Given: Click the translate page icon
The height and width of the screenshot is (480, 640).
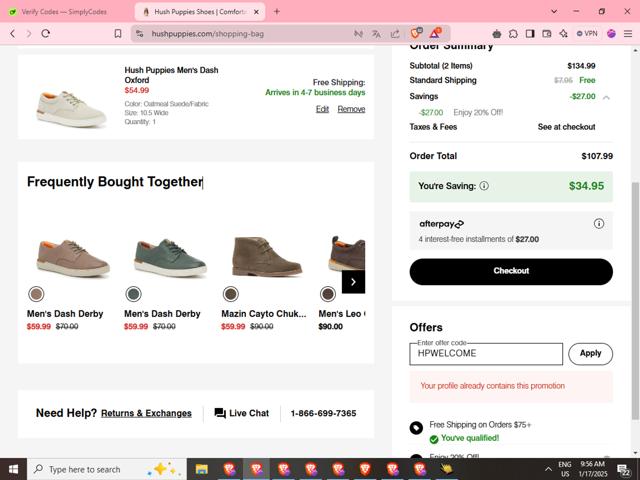Looking at the screenshot, I should 376,34.
